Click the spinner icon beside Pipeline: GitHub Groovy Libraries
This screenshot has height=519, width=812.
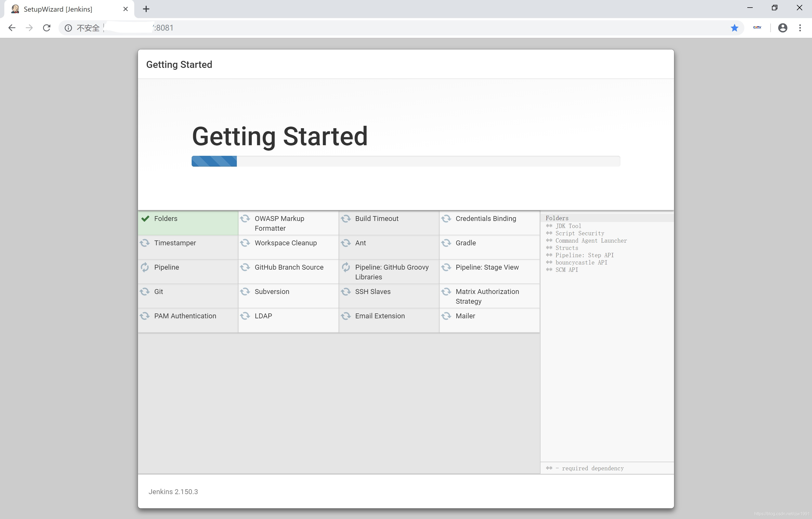tap(346, 267)
